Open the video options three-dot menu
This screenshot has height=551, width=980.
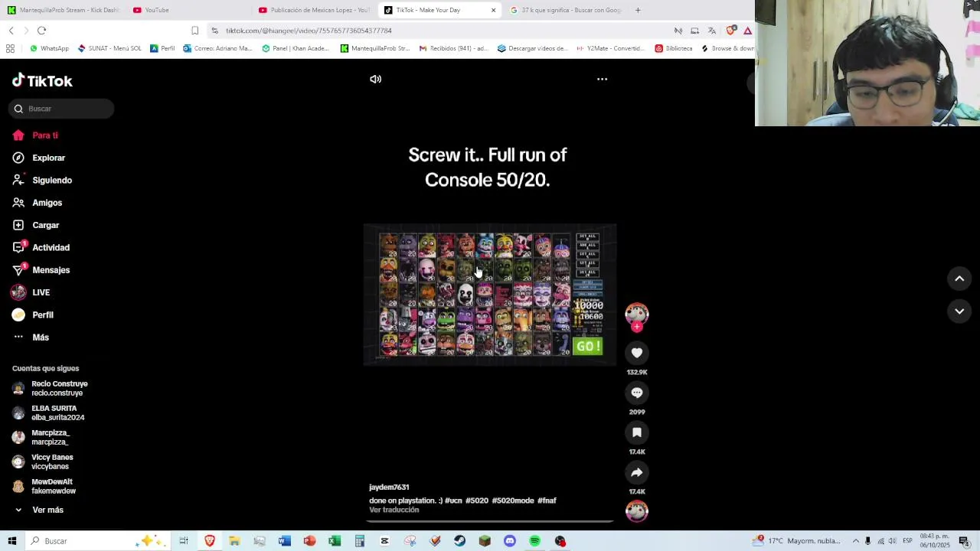(602, 79)
